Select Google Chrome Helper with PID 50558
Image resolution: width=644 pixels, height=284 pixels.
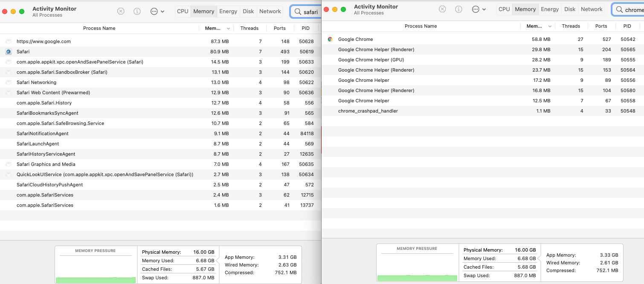click(x=482, y=101)
